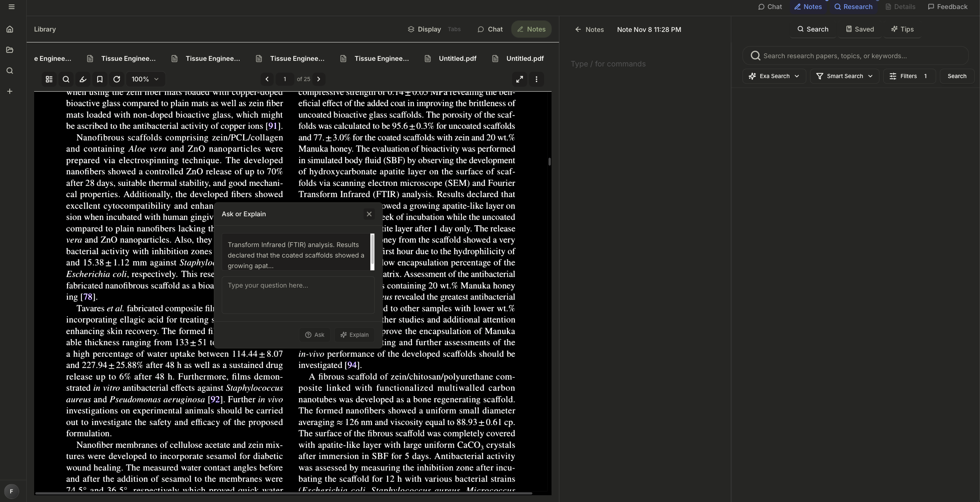The image size is (980, 502).
Task: Open the zoom level 100% dropdown
Action: coord(144,79)
